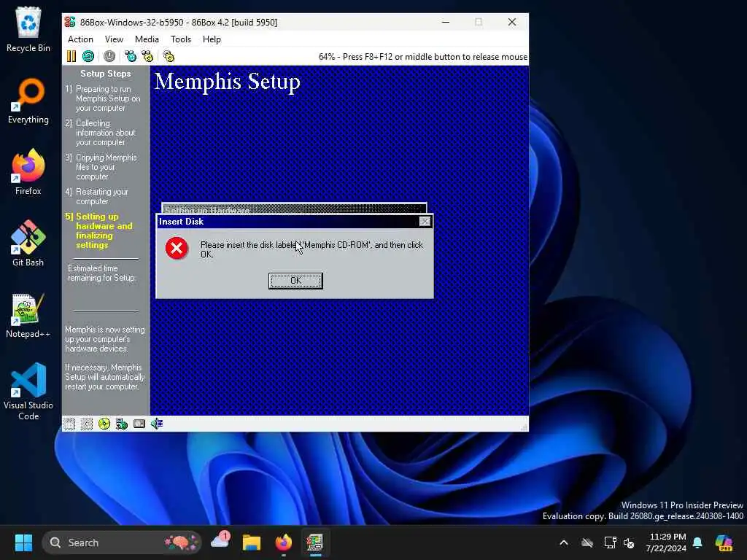Click the hard disk status icon
Viewport: 747px width, 560px height.
click(139, 424)
